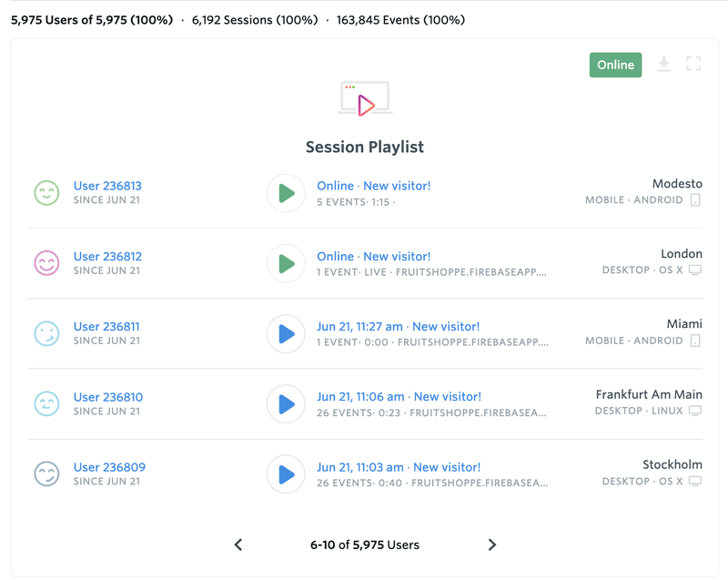Play the live London session
Image resolution: width=728 pixels, height=580 pixels.
(x=286, y=263)
